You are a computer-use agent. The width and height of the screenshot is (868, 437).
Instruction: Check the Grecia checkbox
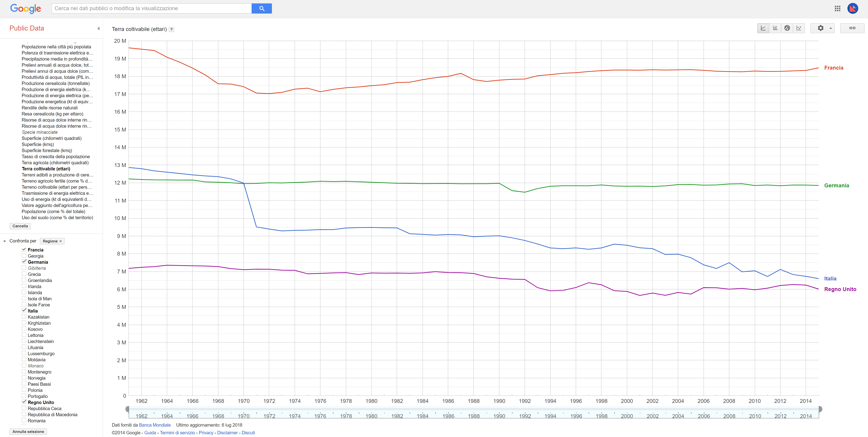tap(24, 274)
